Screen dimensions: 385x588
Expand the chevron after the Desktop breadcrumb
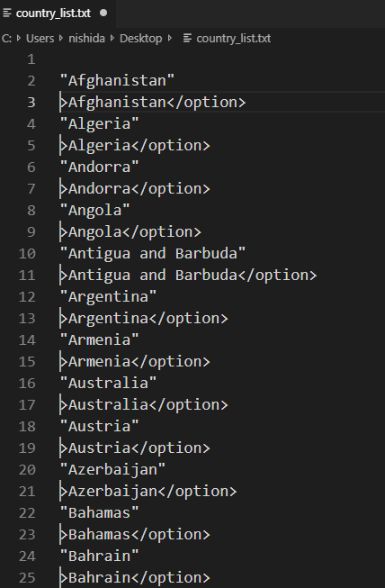(170, 38)
